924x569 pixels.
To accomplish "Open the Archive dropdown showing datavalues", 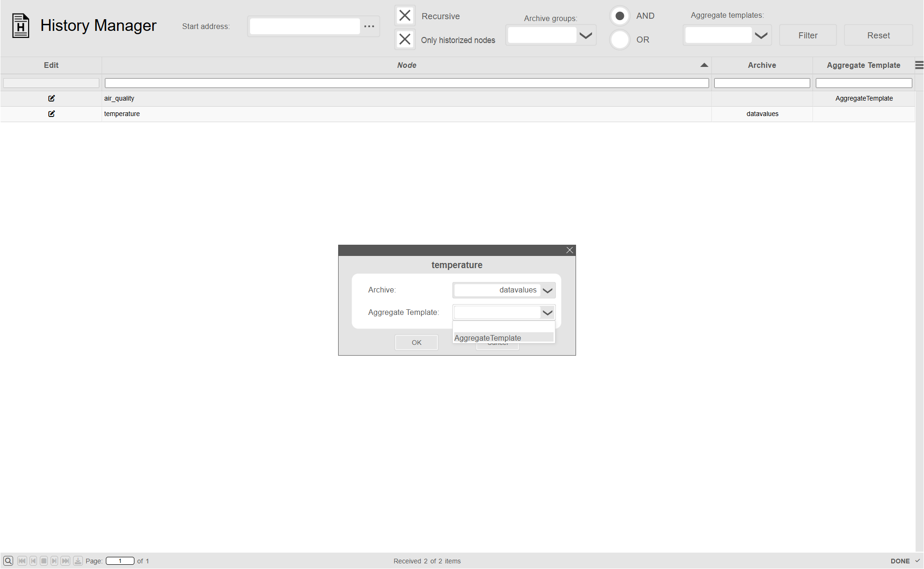I will pyautogui.click(x=547, y=291).
